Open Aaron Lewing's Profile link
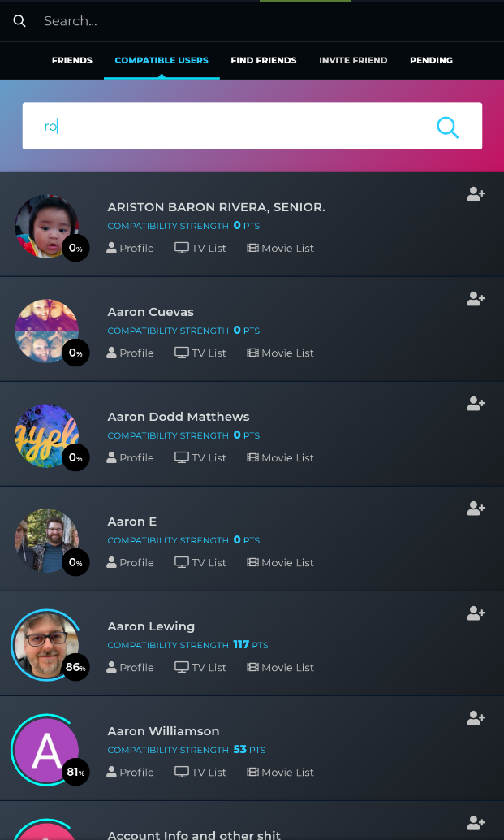 pos(130,668)
